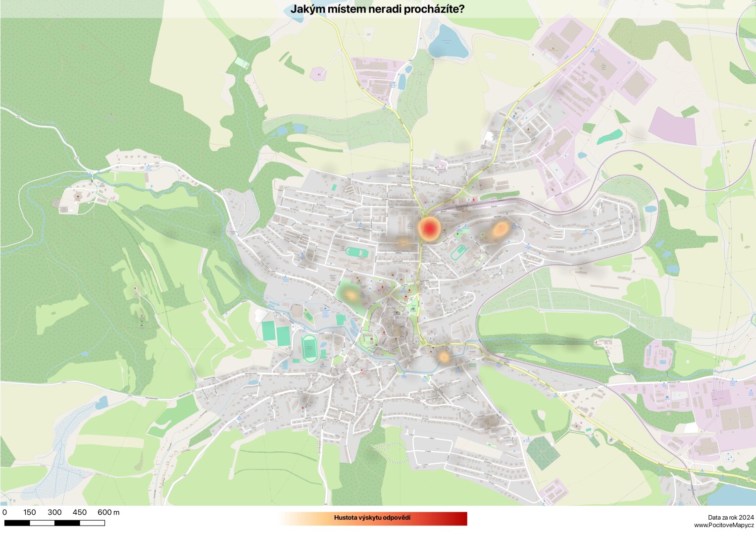Click the teal green patch near the purple block
Screen dimensions: 756x535
click(x=609, y=137)
